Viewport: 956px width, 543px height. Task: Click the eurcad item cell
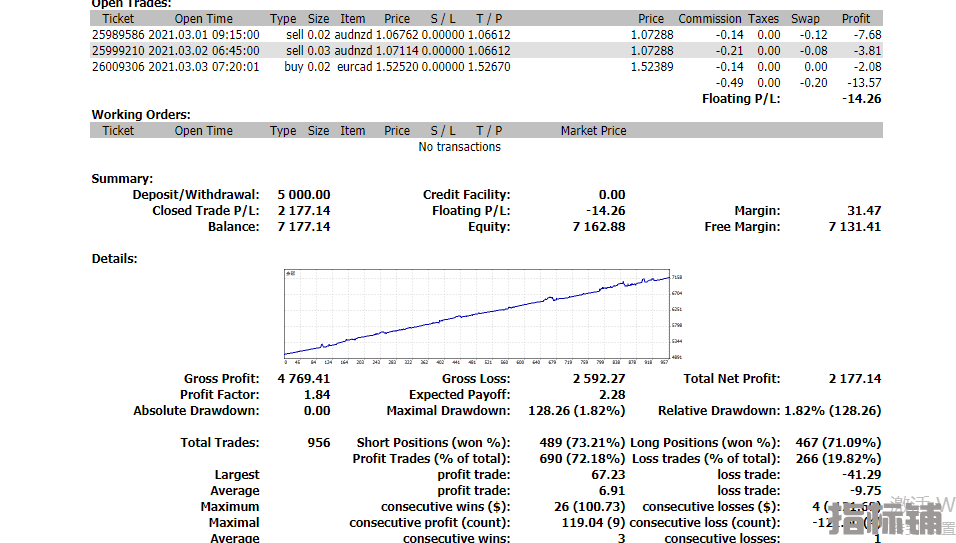point(354,66)
